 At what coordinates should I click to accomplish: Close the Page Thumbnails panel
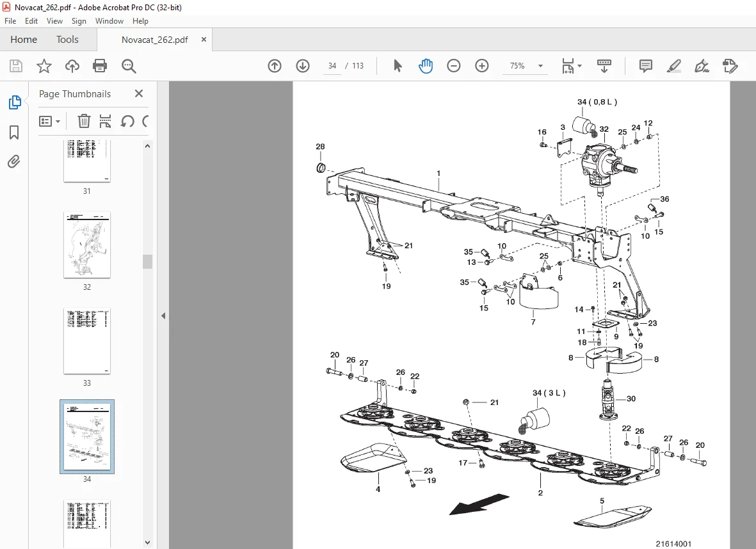(x=139, y=93)
